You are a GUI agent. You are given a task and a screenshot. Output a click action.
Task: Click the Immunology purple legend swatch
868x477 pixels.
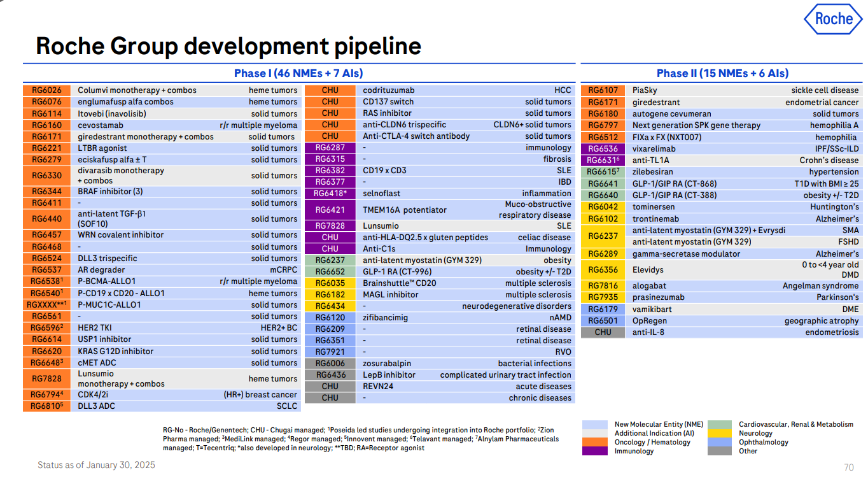[595, 451]
